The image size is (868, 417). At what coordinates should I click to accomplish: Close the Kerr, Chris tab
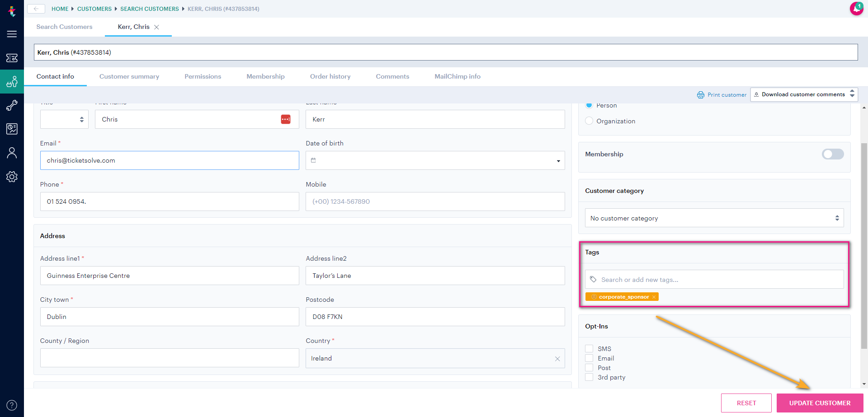pyautogui.click(x=156, y=27)
